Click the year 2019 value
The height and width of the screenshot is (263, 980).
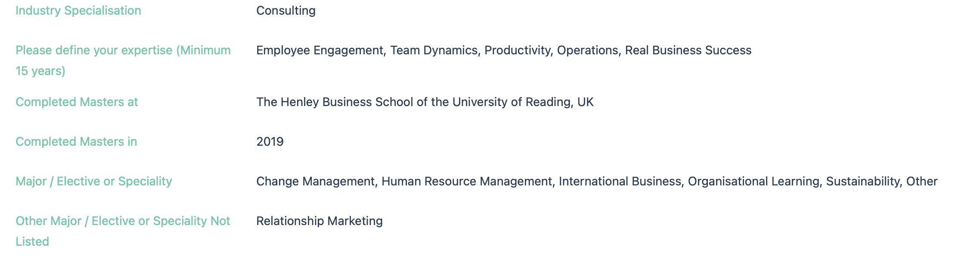coord(270,142)
